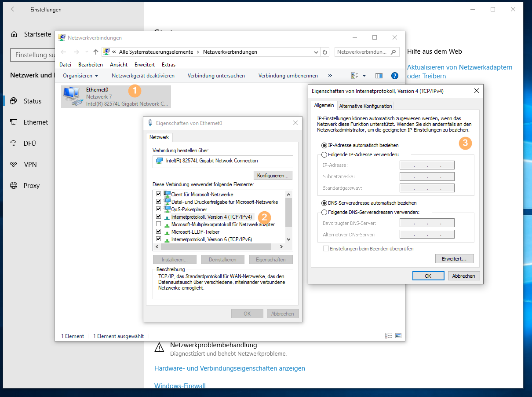Open the blue help question mark
Screen dimensions: 532x397
[395, 76]
